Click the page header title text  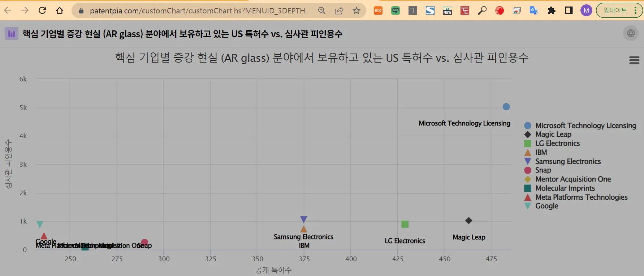coord(182,34)
